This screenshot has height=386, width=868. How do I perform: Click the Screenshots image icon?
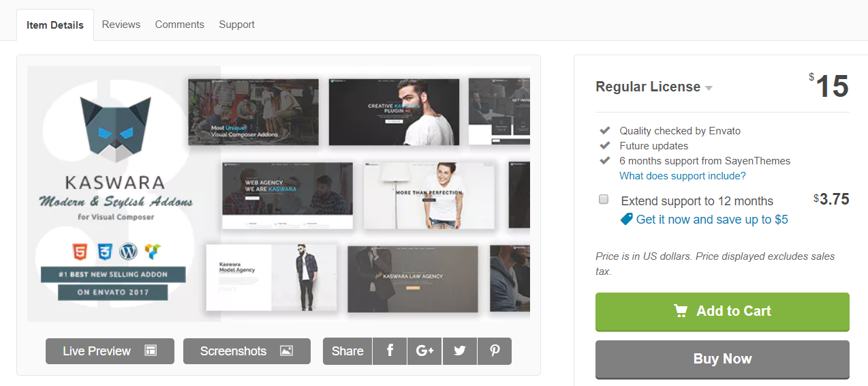[286, 351]
